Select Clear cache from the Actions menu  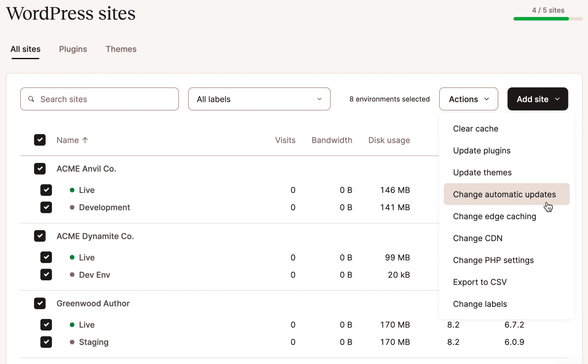point(475,128)
